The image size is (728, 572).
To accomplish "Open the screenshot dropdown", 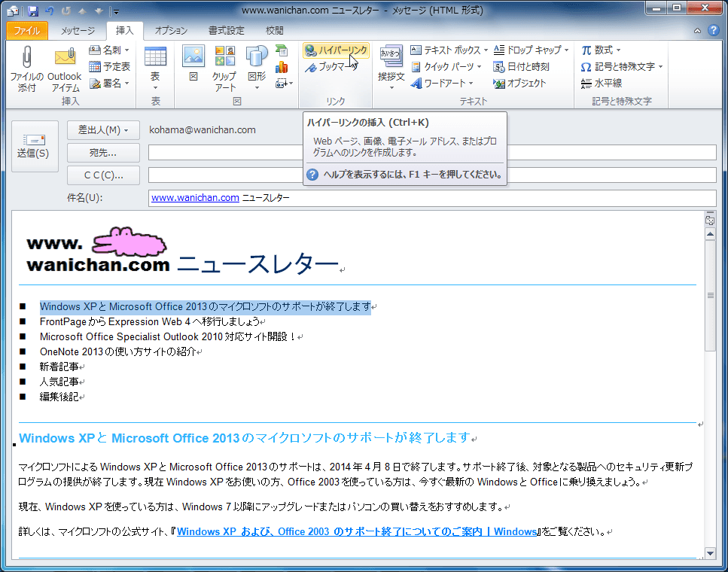I will [x=284, y=84].
